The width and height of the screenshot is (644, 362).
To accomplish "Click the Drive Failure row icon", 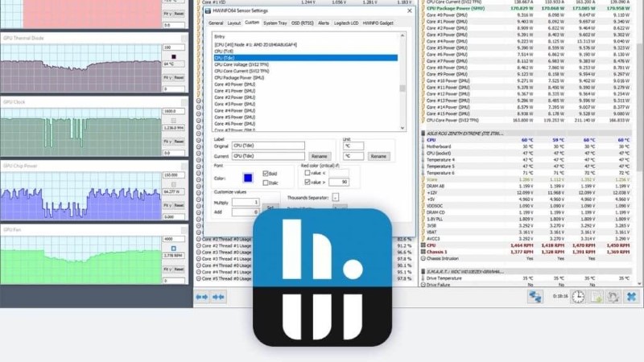I will [423, 285].
